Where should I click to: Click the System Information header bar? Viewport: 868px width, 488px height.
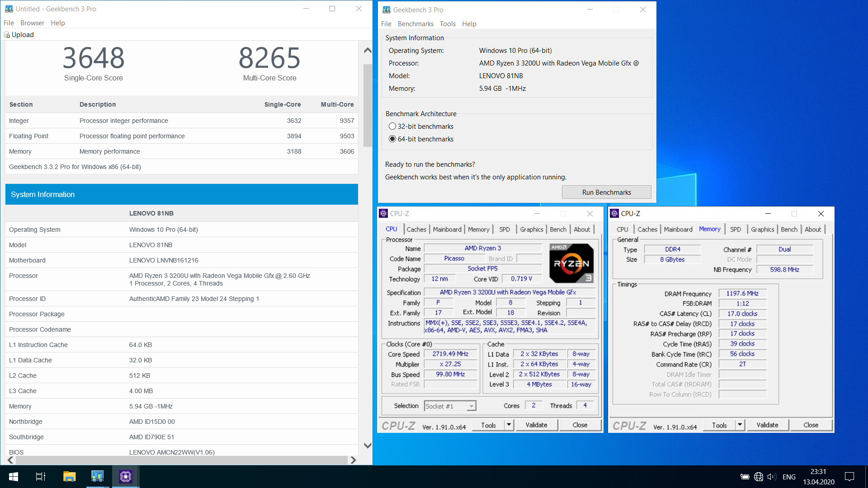point(182,194)
